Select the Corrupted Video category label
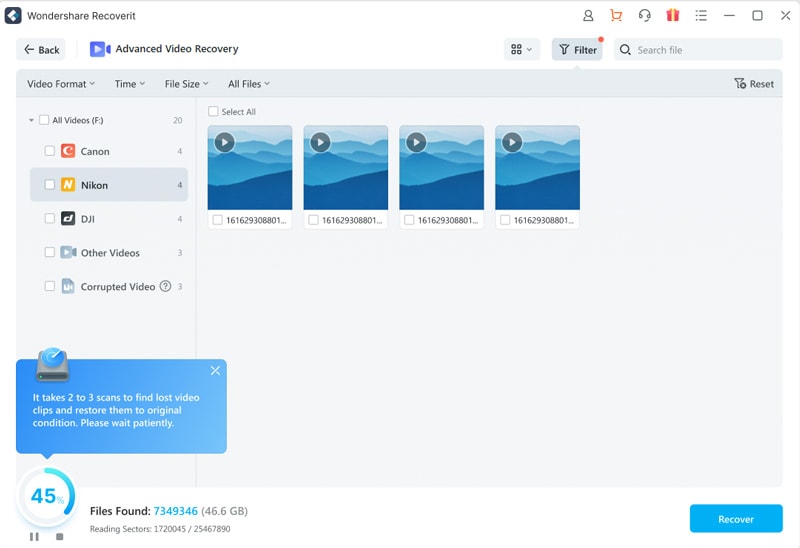800x548 pixels. tap(118, 287)
